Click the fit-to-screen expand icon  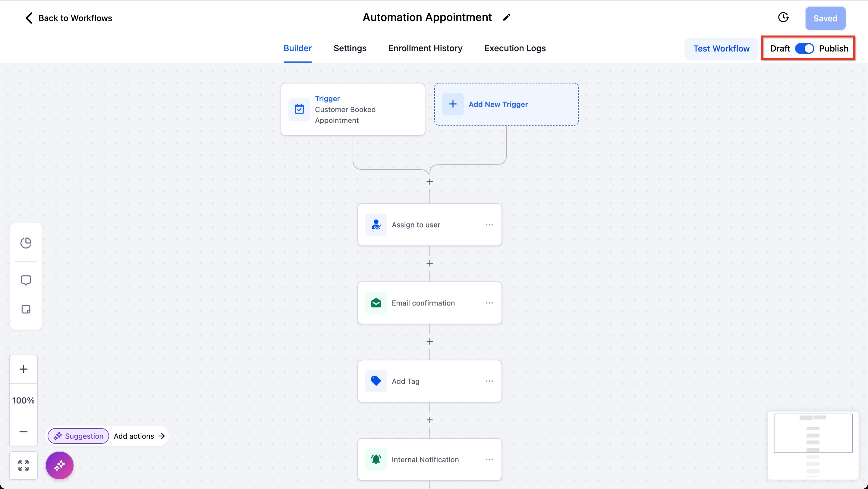coord(24,465)
